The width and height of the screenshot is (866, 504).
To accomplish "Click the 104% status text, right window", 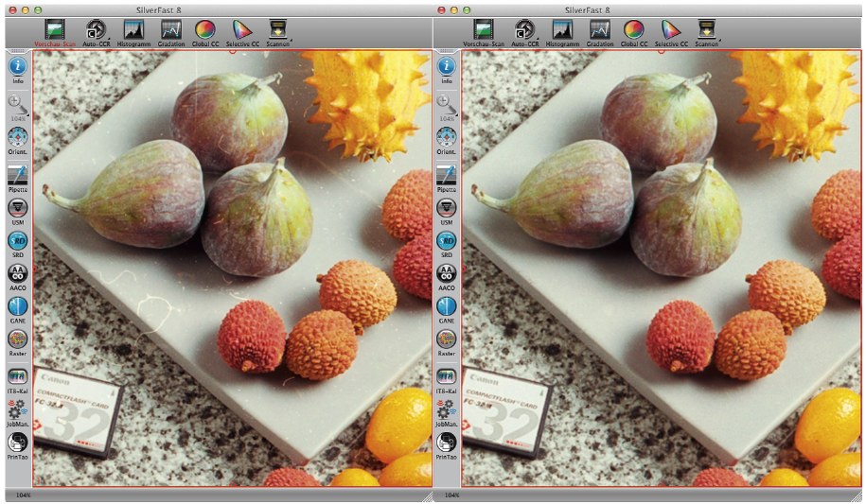I will coord(451,495).
